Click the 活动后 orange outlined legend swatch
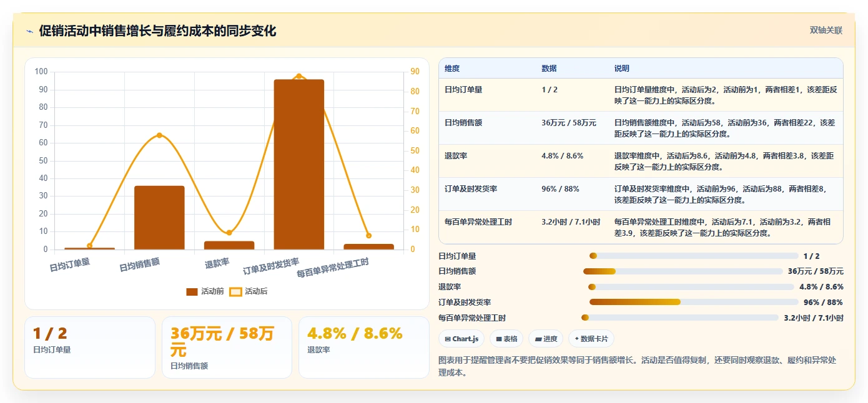This screenshot has height=403, width=868. [235, 291]
